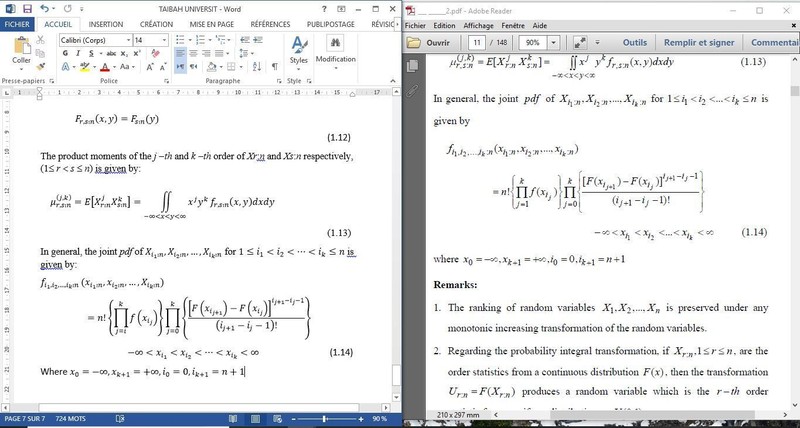Open the Affichage menu in Adobe Reader
800x428 pixels.
point(479,26)
